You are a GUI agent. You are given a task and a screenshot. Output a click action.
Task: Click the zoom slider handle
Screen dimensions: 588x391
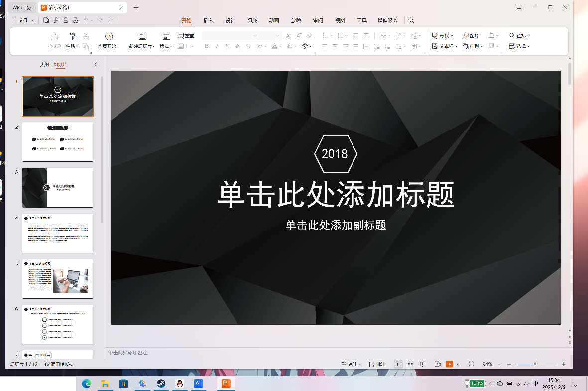pos(535,364)
